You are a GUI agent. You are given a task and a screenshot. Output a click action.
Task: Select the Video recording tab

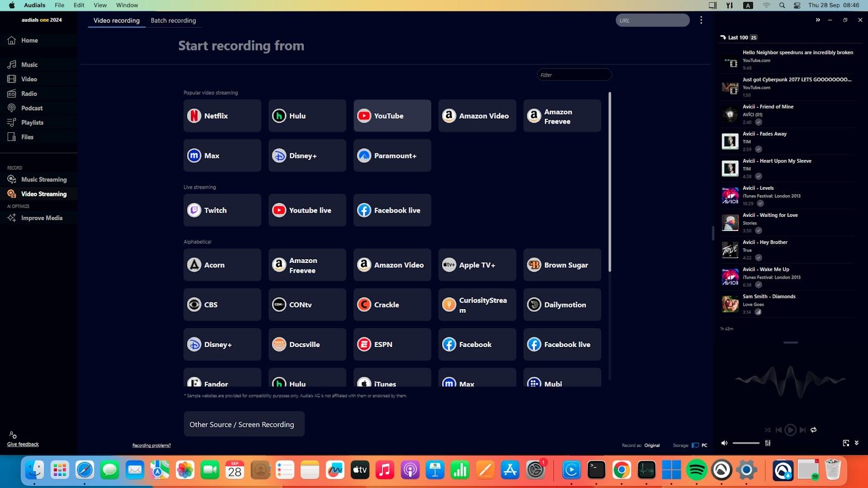[x=117, y=21]
